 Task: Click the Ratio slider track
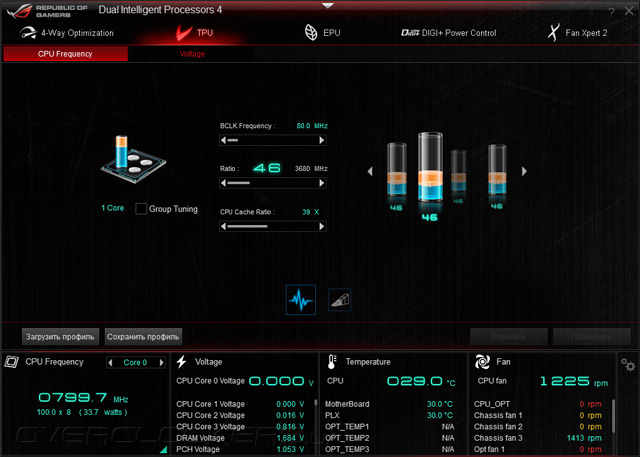(x=272, y=183)
